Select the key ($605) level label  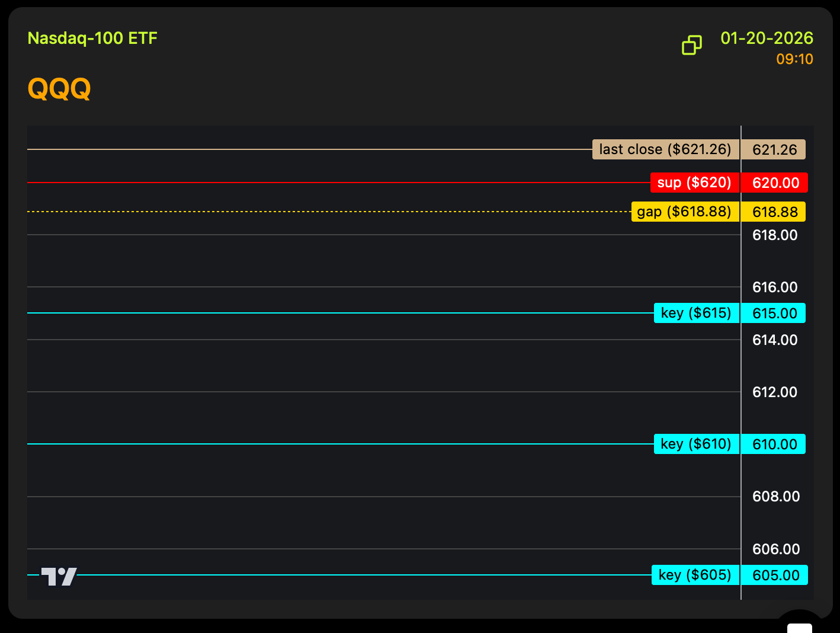coord(695,575)
